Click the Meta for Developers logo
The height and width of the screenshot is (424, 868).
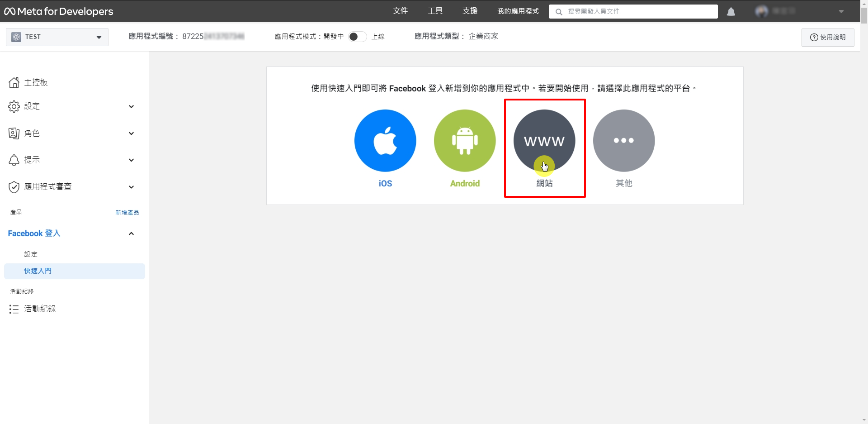point(59,11)
